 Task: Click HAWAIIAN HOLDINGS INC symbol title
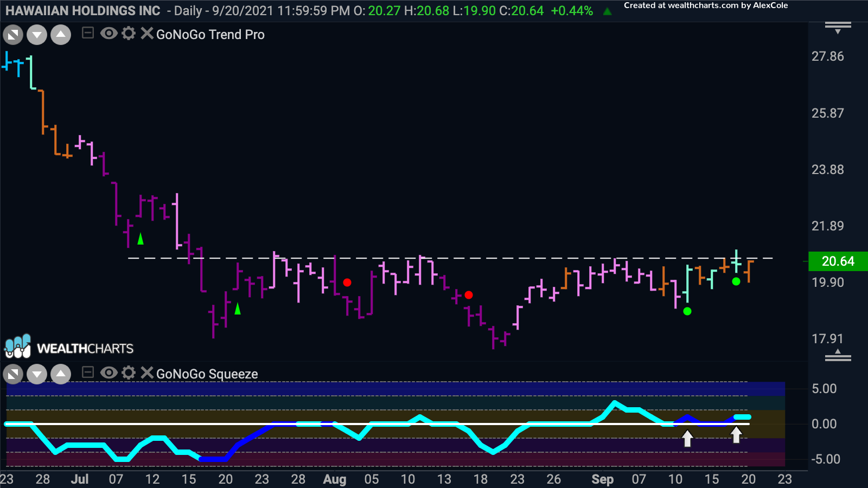(83, 11)
